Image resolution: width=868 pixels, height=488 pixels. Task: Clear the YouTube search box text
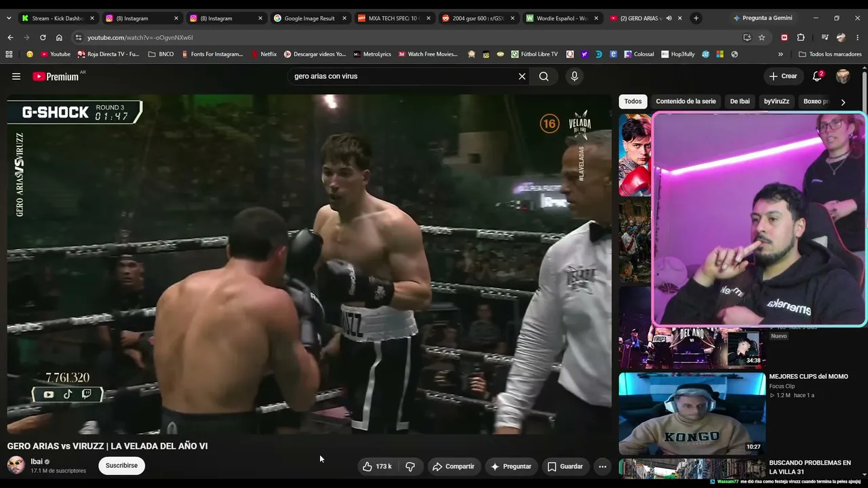(x=522, y=77)
